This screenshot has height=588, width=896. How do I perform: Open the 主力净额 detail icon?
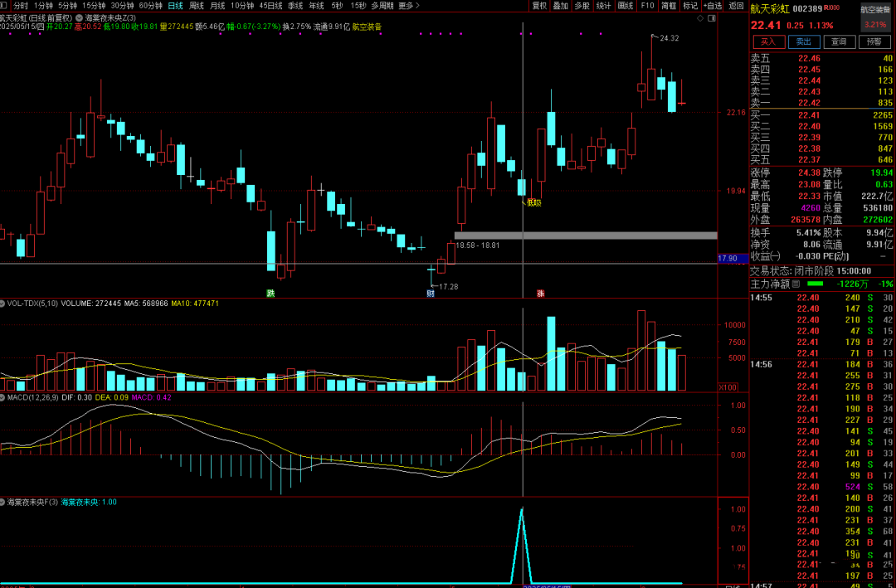[796, 284]
